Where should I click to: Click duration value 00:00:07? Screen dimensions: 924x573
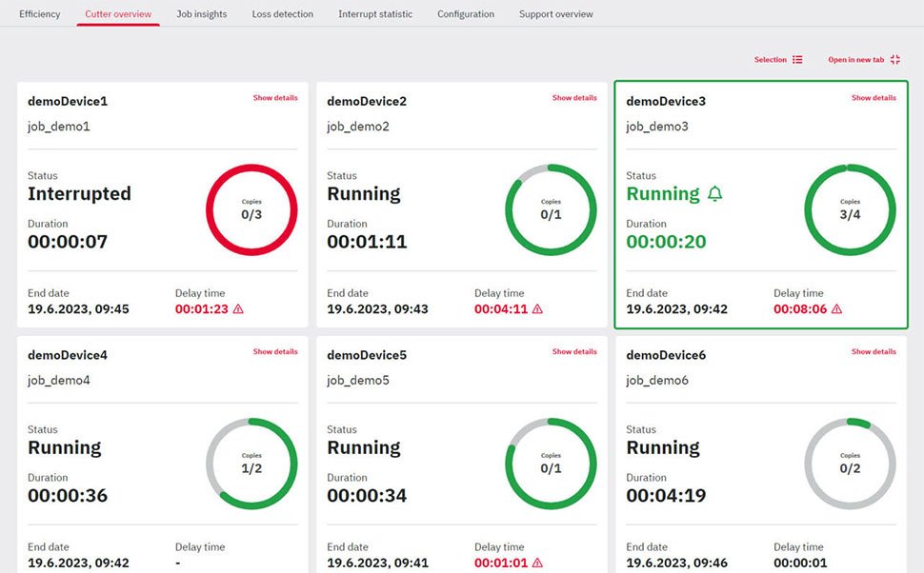pyautogui.click(x=68, y=242)
